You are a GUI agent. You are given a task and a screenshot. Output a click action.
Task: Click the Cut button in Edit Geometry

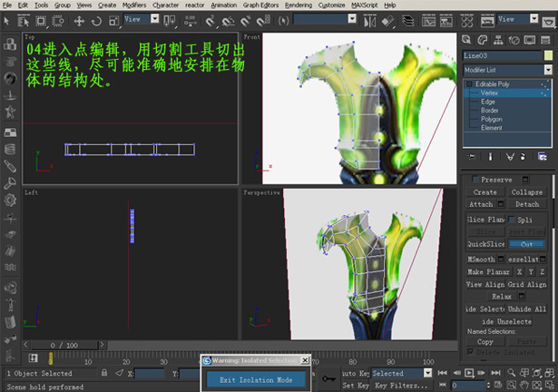(526, 244)
